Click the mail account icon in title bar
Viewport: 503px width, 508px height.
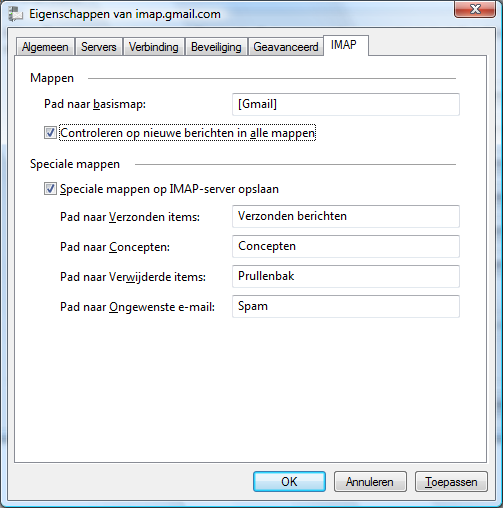tap(15, 14)
